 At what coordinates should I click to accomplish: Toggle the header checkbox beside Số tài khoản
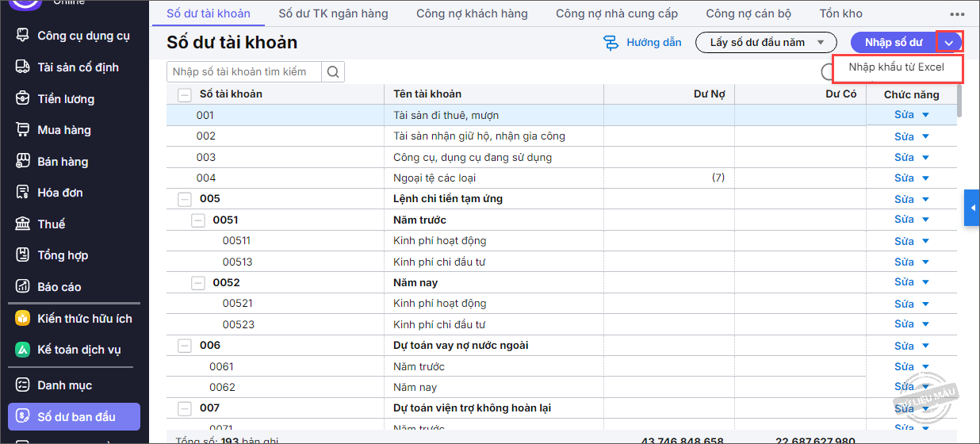pyautogui.click(x=185, y=94)
